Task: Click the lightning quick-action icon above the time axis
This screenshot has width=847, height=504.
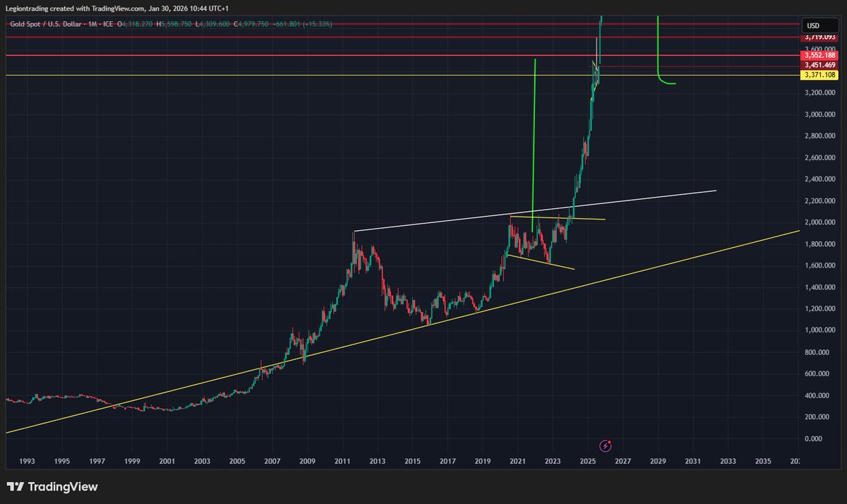Action: point(605,445)
